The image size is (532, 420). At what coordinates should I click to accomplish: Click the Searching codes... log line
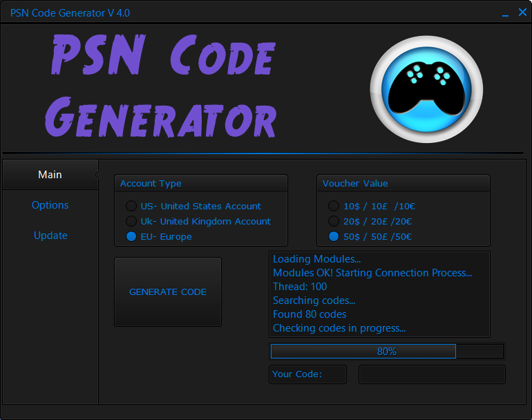point(314,300)
